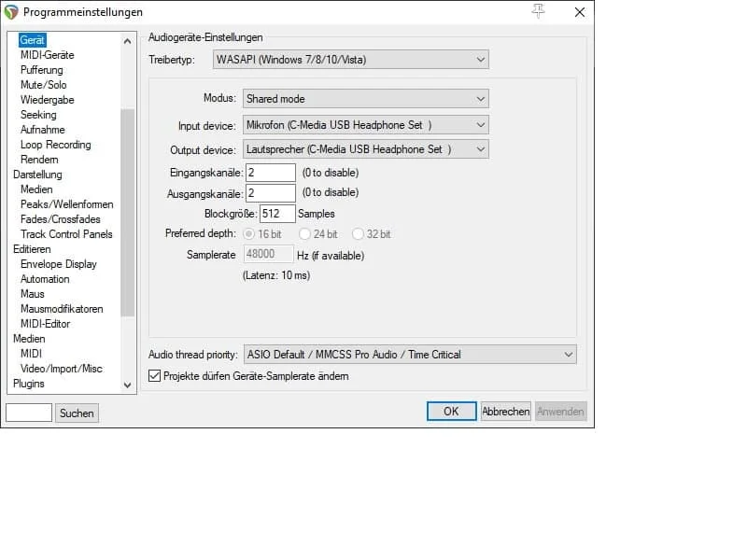Viewport: 747px width, 560px height.
Task: Open Track Control Panels settings
Action: point(66,234)
